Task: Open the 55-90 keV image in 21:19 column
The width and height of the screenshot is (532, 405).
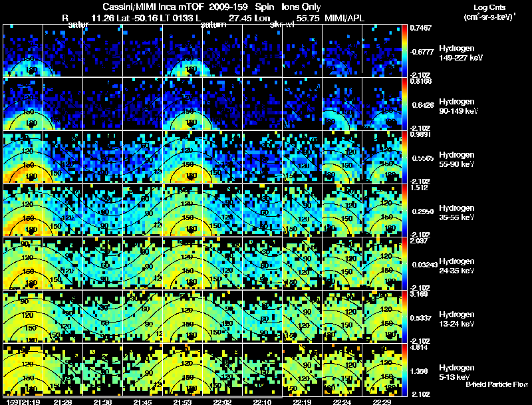Action: 23,157
